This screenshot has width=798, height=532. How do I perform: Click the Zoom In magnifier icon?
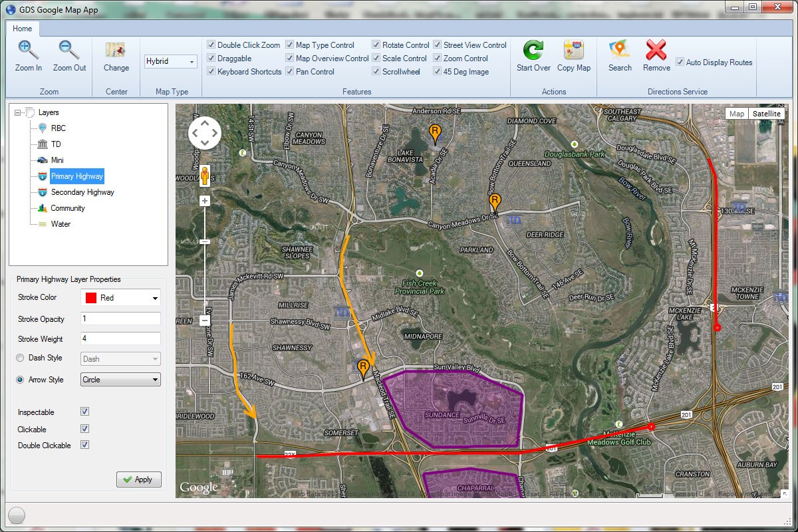click(28, 50)
